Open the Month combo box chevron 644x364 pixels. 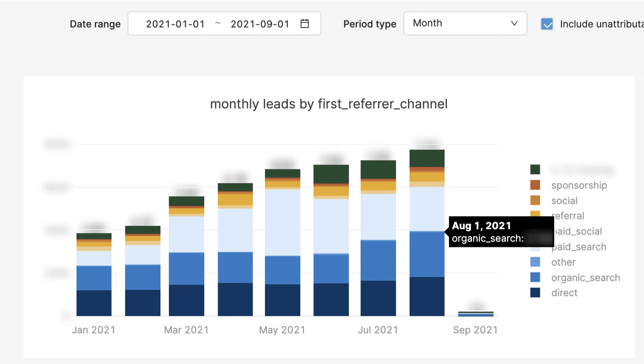click(514, 23)
